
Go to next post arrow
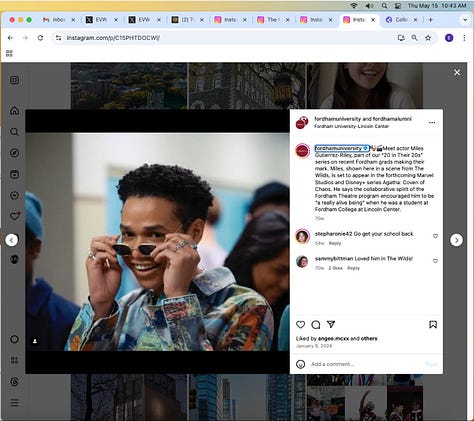tap(456, 240)
